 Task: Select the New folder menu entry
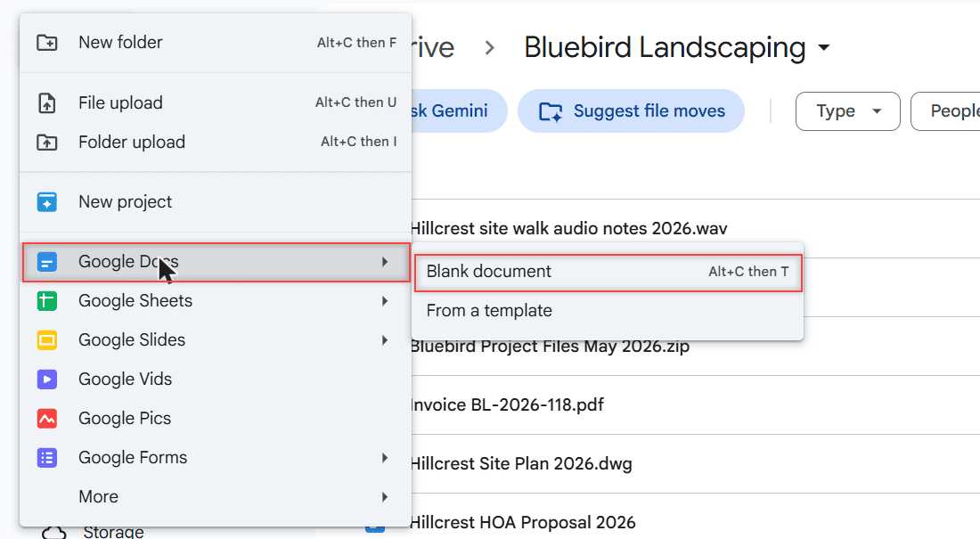tap(216, 43)
